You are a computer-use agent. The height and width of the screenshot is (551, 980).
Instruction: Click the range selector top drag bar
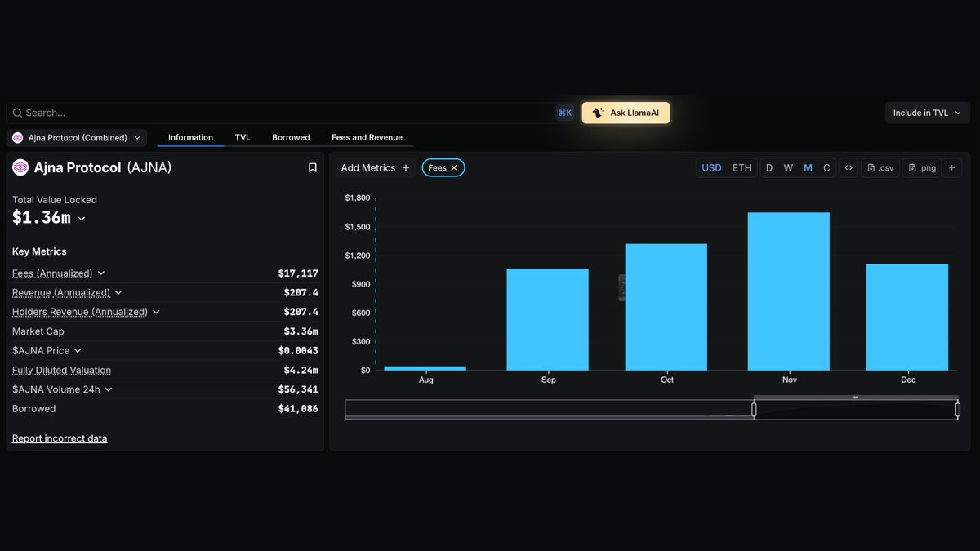[x=856, y=398]
